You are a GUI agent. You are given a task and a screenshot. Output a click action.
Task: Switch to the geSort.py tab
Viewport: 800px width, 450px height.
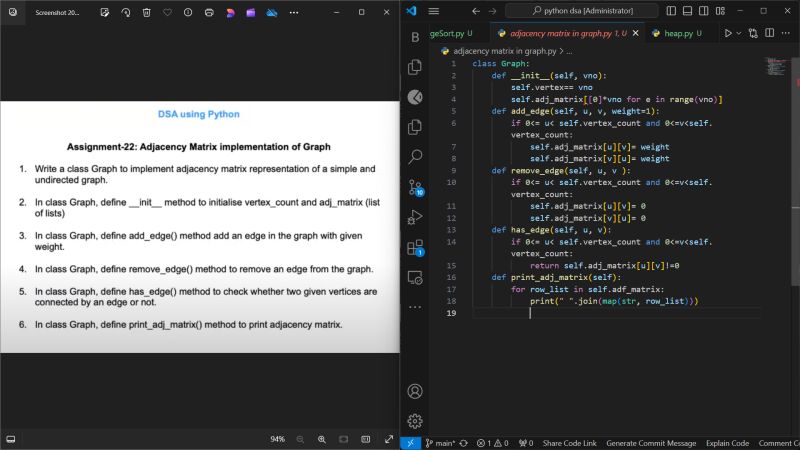click(452, 33)
